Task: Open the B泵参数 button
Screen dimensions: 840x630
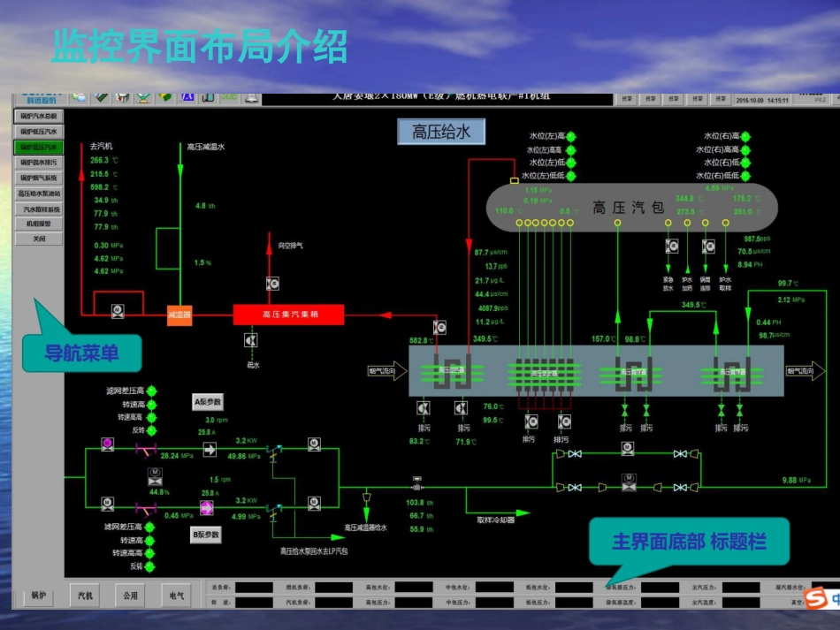Action: [x=206, y=535]
